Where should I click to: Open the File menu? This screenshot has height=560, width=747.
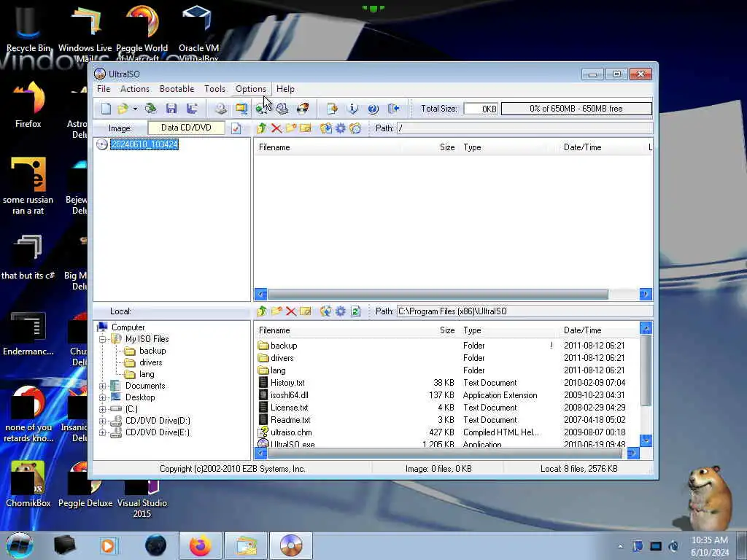[104, 89]
